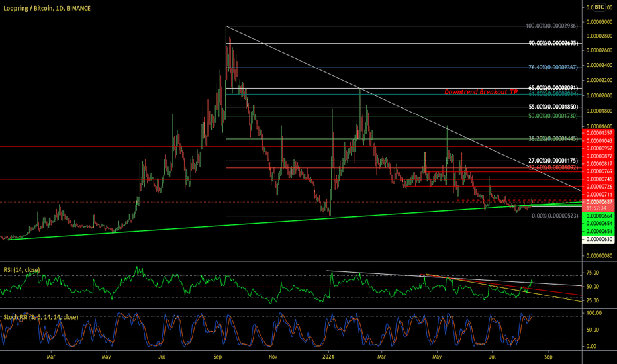Select the Stoch RSI indicator label
Viewport: 617px width, 364px height.
point(41,317)
